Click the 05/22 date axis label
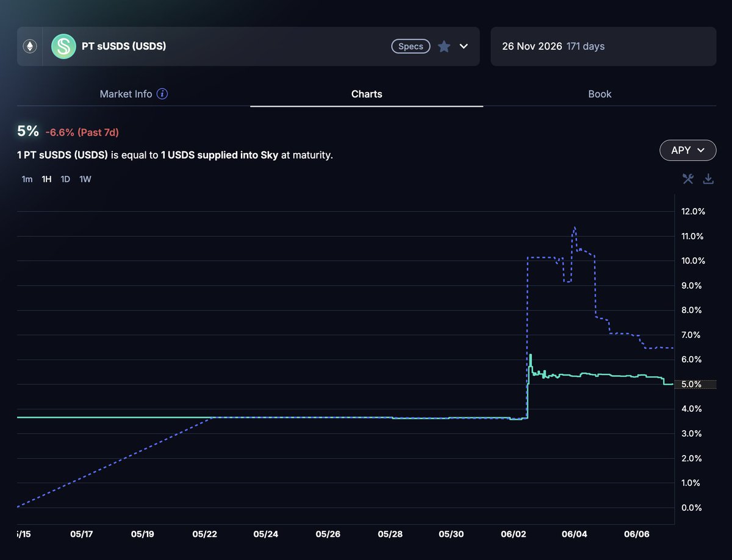The height and width of the screenshot is (560, 732). pyautogui.click(x=204, y=534)
